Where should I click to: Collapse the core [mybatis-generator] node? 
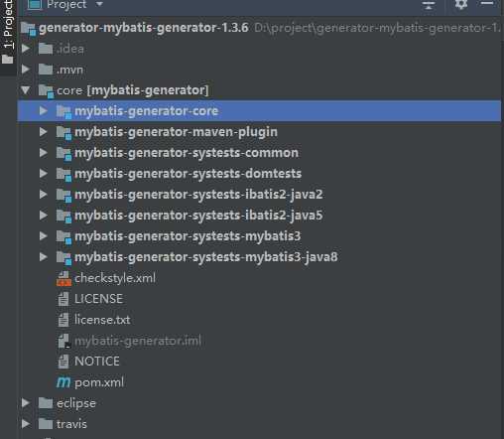pyautogui.click(x=26, y=90)
